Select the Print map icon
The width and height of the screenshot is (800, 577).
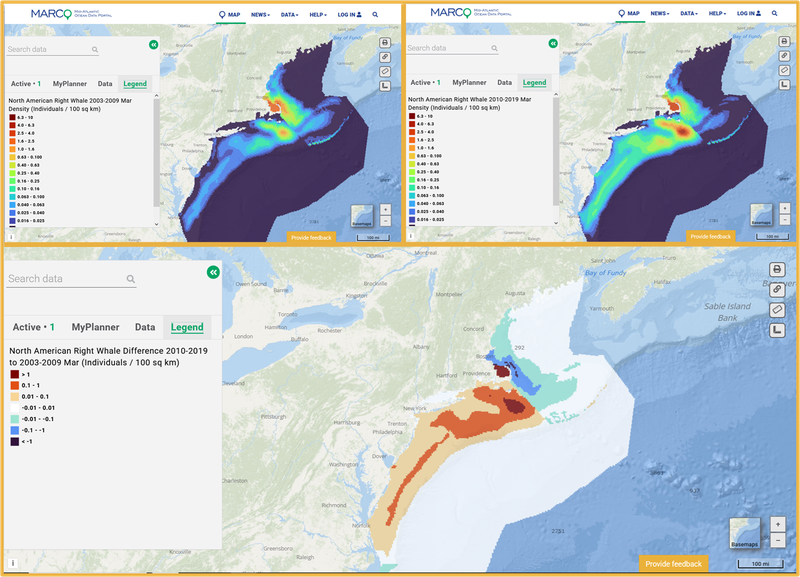pyautogui.click(x=777, y=269)
